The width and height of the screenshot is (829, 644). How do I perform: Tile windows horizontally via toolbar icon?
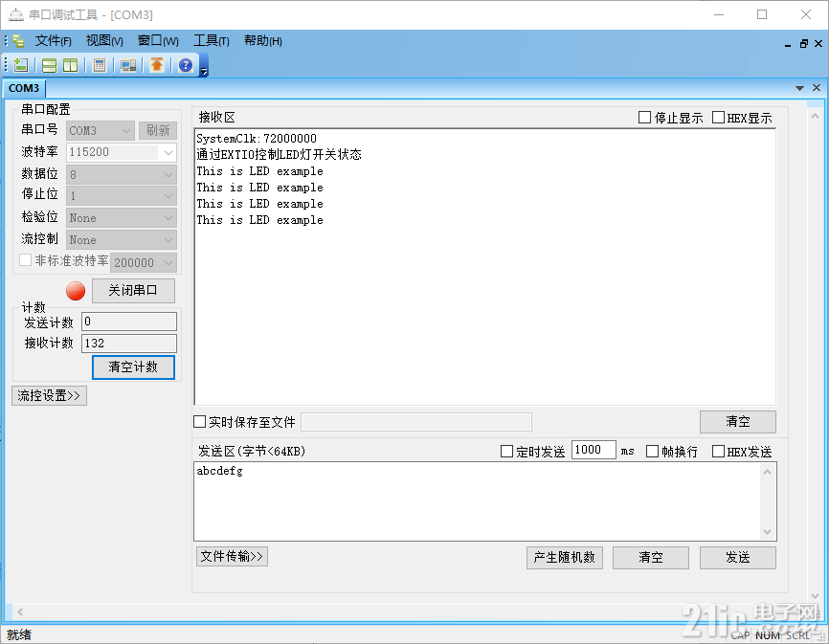[49, 65]
